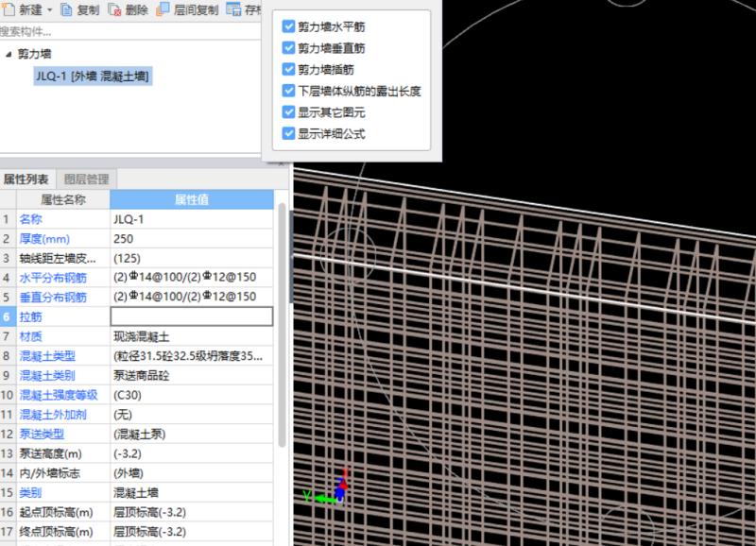Toggle 显示其它图元 checkbox
The image size is (756, 546).
288,112
